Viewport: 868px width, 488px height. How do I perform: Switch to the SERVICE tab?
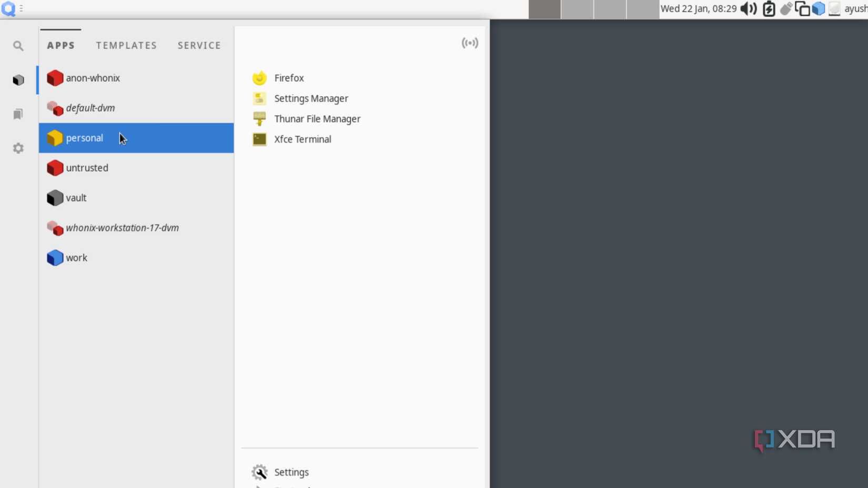(x=199, y=45)
